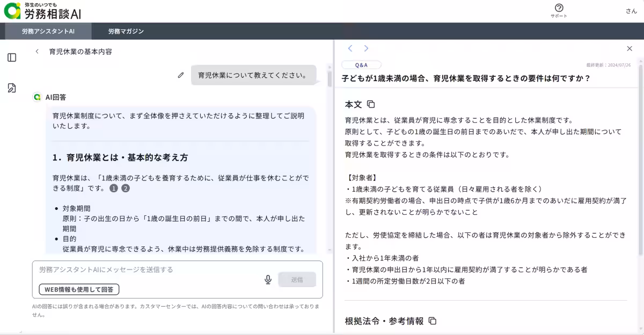Copy the 本文 answer text
The width and height of the screenshot is (644, 335).
[x=371, y=104]
